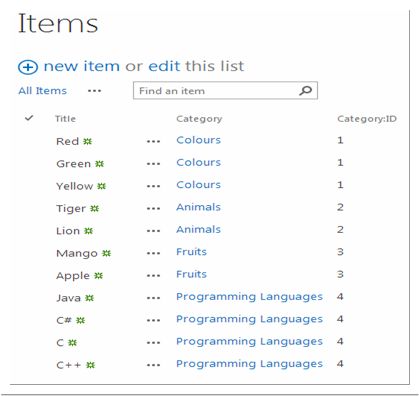The width and height of the screenshot is (419, 396).
Task: Open ellipsis menu for C++ item
Action: tap(153, 365)
